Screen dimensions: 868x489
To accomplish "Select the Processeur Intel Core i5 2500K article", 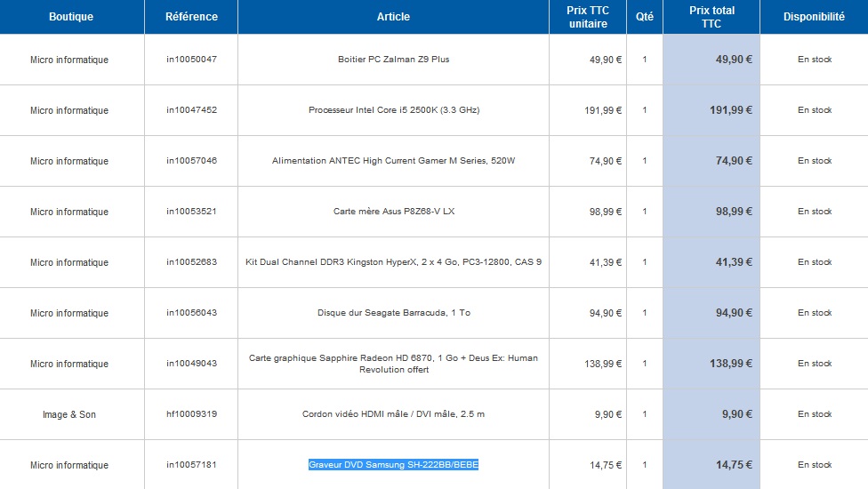I will coord(393,110).
